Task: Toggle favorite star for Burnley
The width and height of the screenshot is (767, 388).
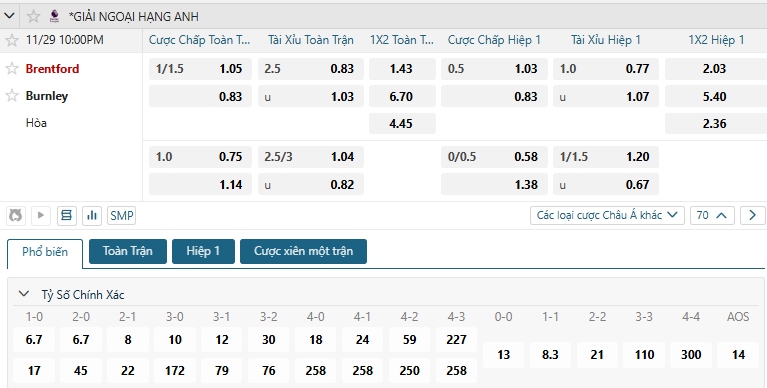Action: [x=12, y=95]
